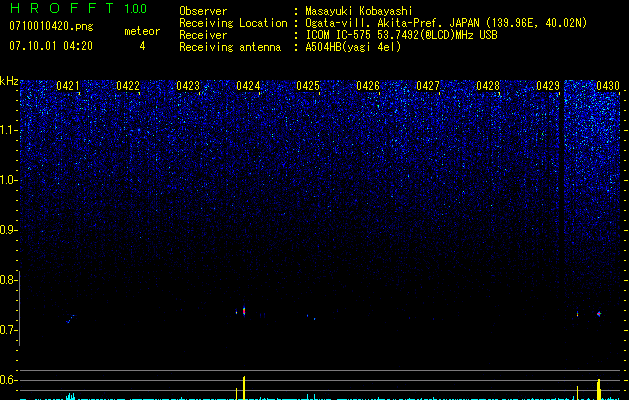Click the receiver text ICOM IC-575 53.7492 MHz
629x400 pixels.
click(x=401, y=35)
